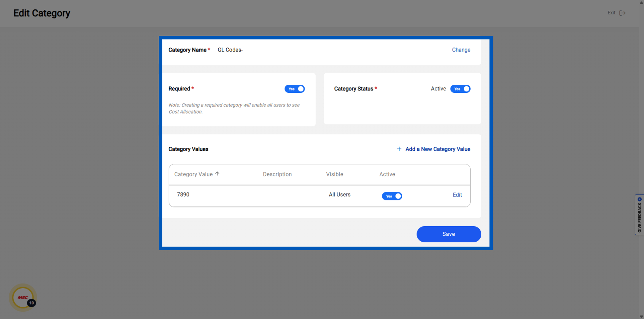
Task: Click the Edit Category page title
Action: 42,13
